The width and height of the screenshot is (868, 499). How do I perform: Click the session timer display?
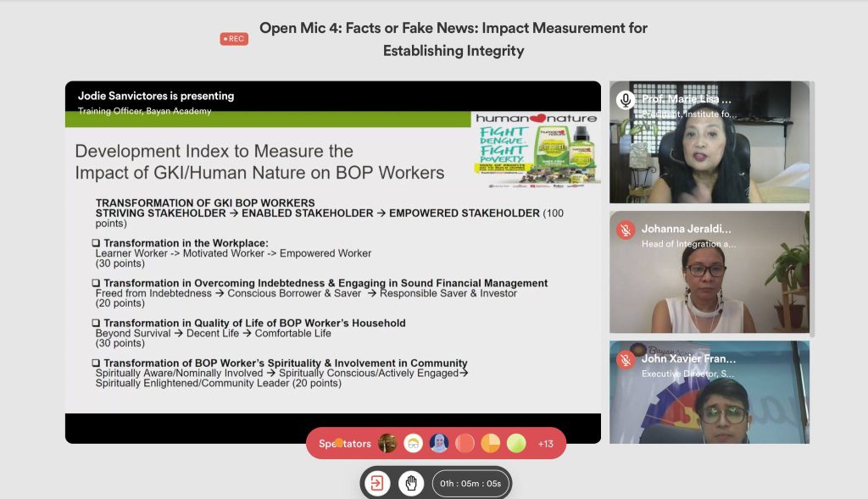tap(470, 484)
